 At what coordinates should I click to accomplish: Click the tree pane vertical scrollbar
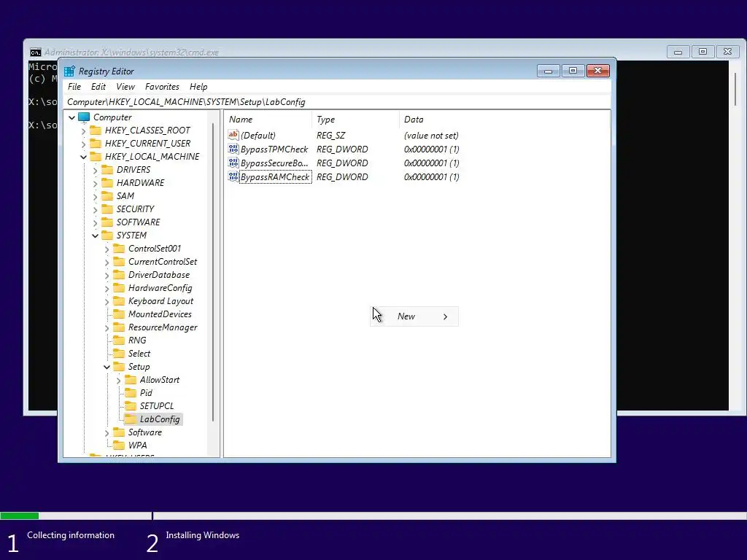tap(213, 271)
